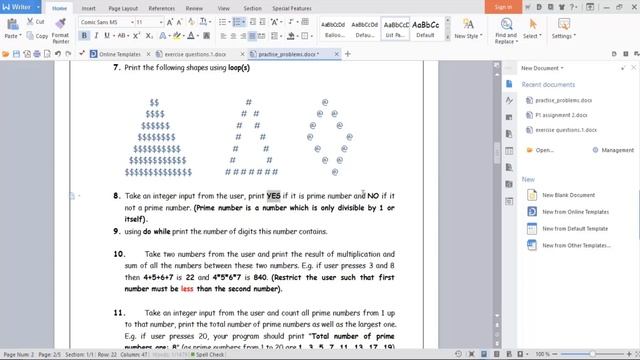The image size is (640, 360).
Task: Toggle Justify alignment
Action: (252, 36)
